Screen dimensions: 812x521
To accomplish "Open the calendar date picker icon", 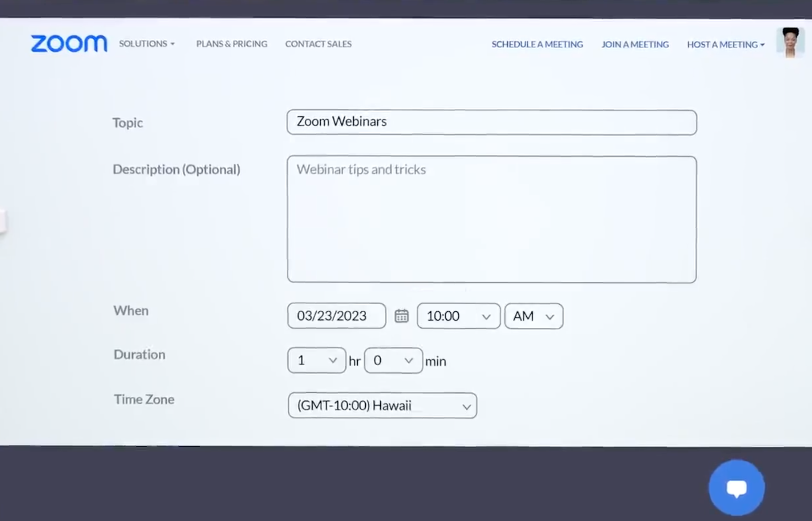I will (401, 315).
